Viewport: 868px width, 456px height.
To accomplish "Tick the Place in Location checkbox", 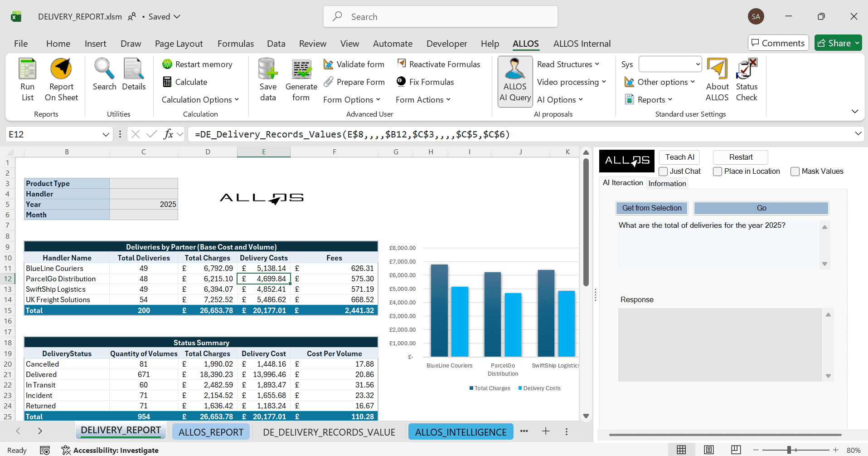I will pyautogui.click(x=718, y=171).
